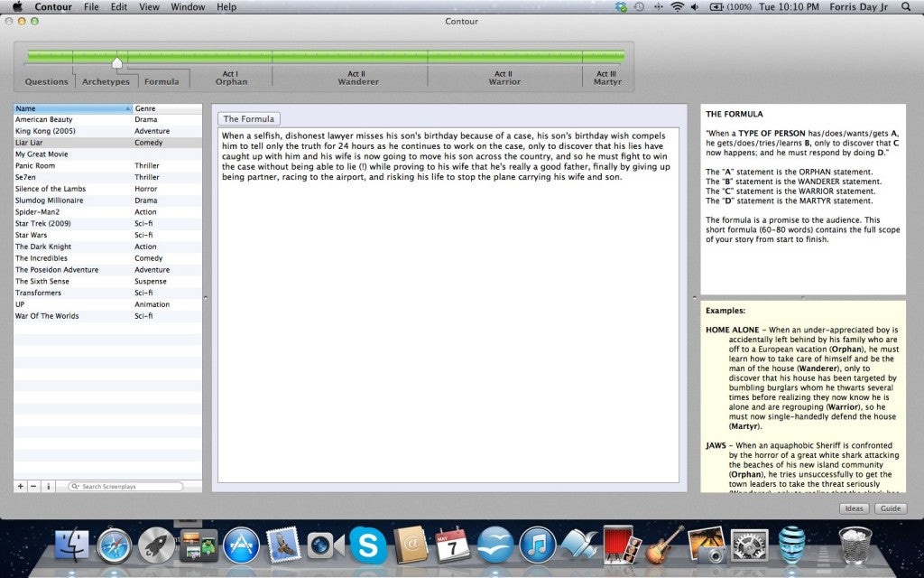Go to Act II Warrior section
The image size is (924, 578).
click(x=504, y=78)
